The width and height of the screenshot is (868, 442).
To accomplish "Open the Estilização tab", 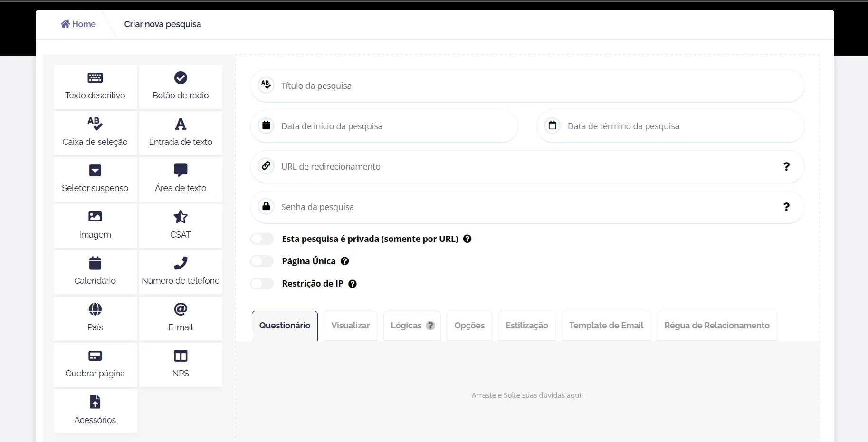I will [527, 326].
